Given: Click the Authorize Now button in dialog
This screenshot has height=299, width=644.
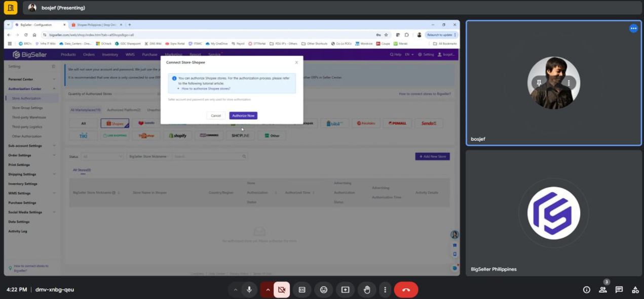Looking at the screenshot, I should 243,116.
